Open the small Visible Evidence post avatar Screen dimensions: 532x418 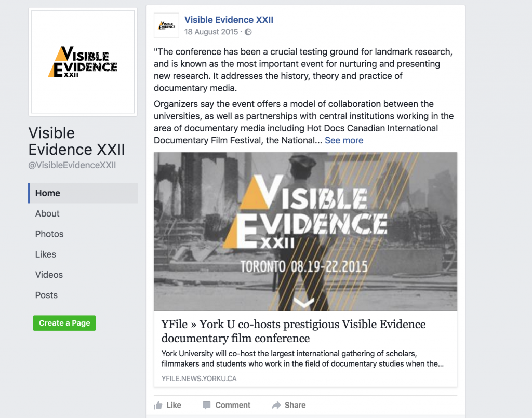tap(167, 25)
